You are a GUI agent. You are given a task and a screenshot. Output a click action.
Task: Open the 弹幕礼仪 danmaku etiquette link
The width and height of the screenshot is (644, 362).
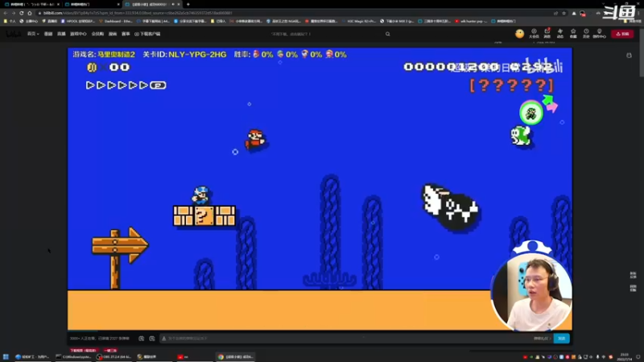tap(542, 339)
